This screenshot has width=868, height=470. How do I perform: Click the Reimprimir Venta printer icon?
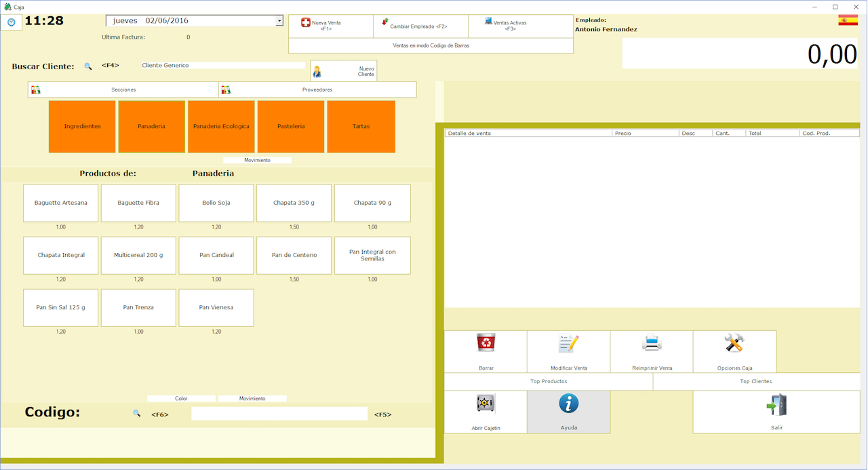point(652,344)
